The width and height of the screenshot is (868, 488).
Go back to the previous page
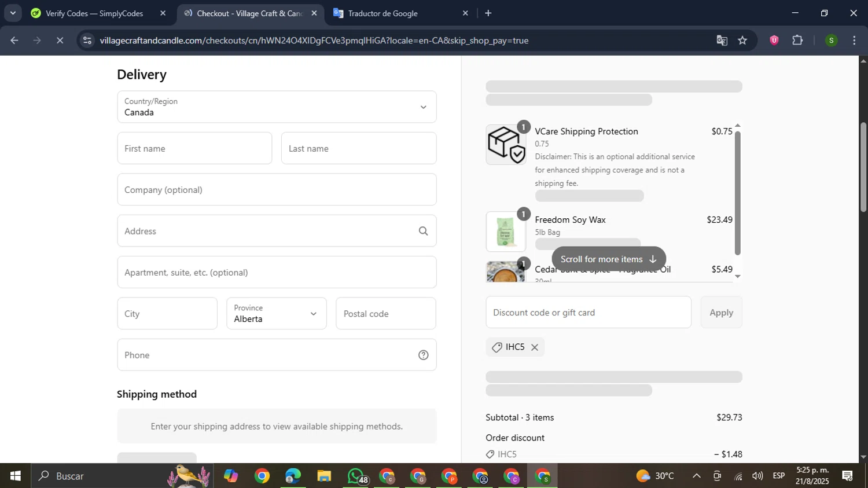point(14,41)
